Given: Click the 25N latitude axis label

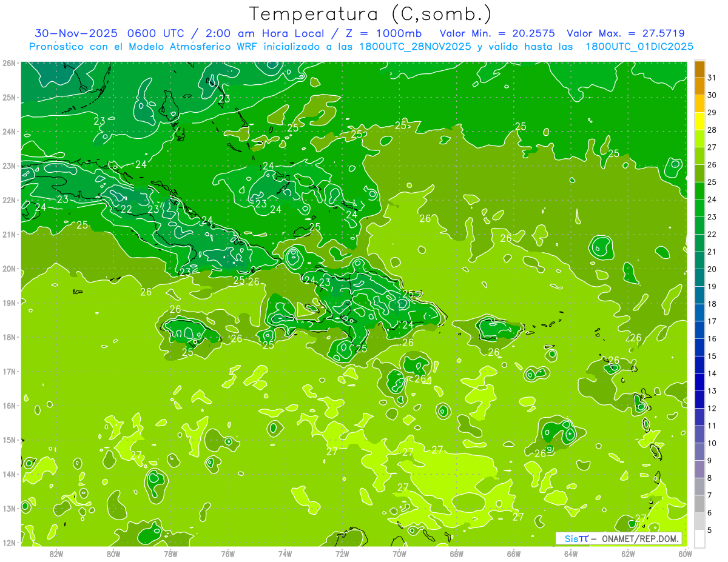Looking at the screenshot, I should [x=8, y=97].
